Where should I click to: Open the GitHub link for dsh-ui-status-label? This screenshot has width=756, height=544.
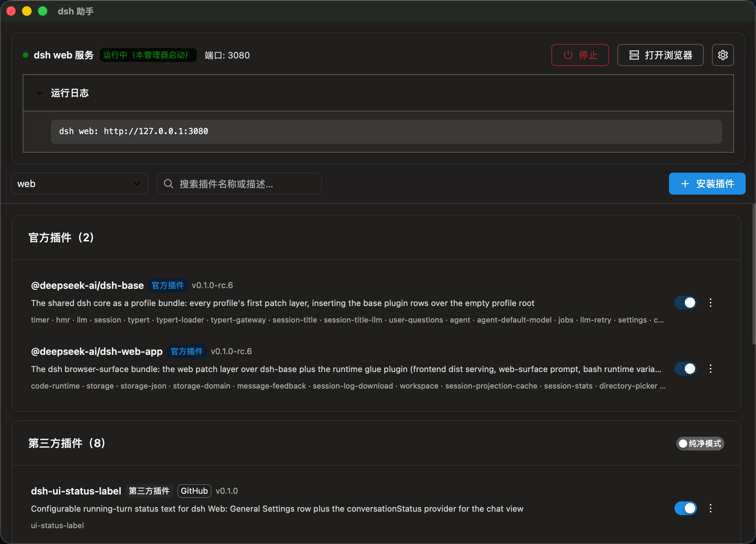pos(194,491)
